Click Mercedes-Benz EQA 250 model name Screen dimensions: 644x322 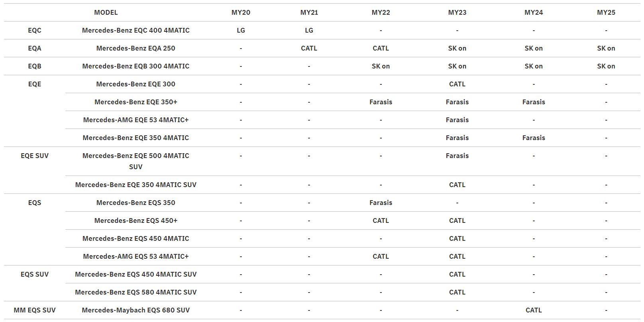coord(135,48)
